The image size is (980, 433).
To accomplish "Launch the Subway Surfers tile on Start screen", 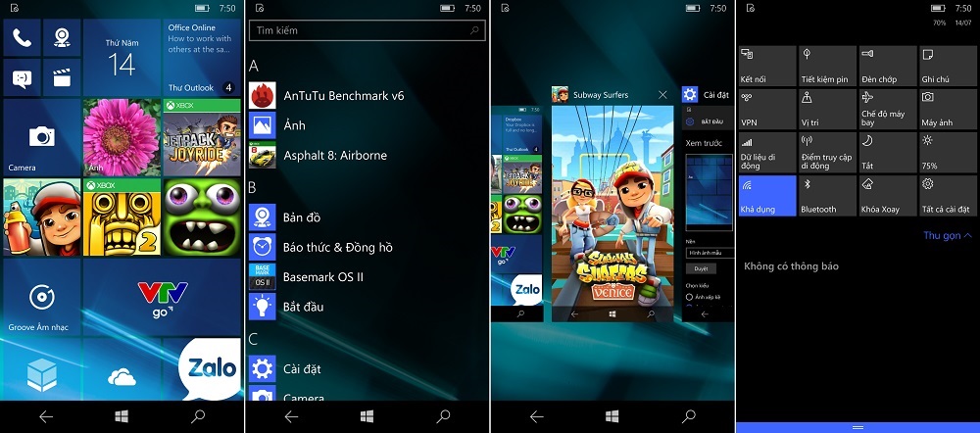I will point(42,217).
